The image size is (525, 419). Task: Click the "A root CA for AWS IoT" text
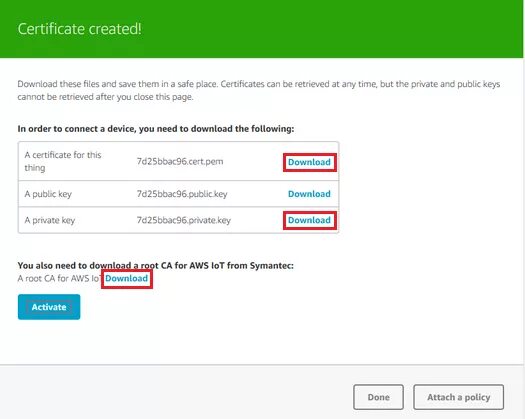click(x=59, y=278)
